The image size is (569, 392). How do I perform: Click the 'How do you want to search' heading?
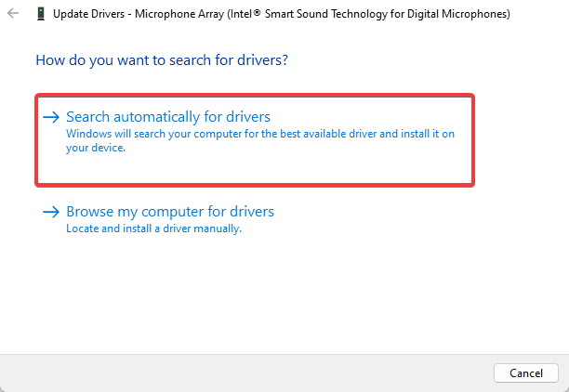coord(162,60)
